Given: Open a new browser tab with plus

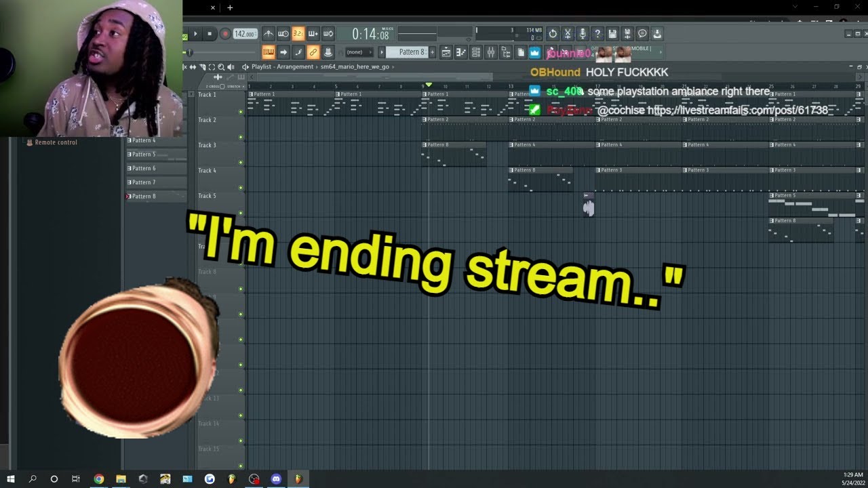Looking at the screenshot, I should pos(230,7).
